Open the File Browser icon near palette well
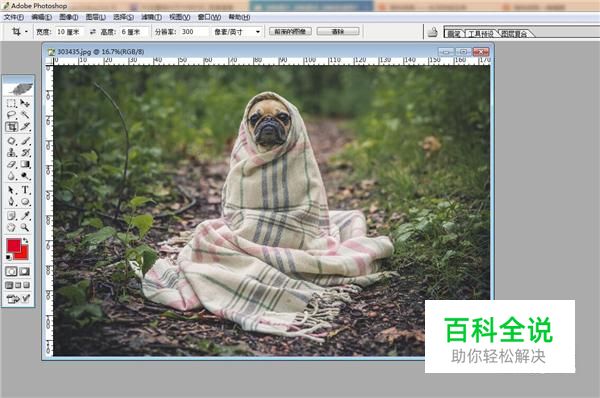The width and height of the screenshot is (600, 398). 433,32
